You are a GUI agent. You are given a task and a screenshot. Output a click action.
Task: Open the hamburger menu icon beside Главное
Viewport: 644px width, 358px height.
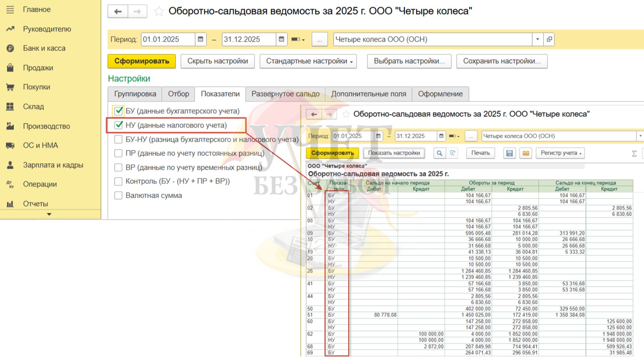[x=10, y=10]
